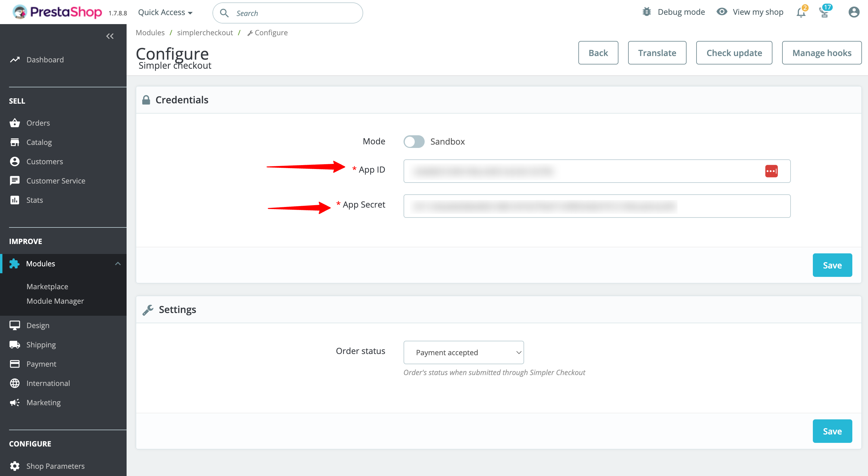Image resolution: width=868 pixels, height=476 pixels.
Task: Expand the Quick Access menu
Action: pos(165,12)
